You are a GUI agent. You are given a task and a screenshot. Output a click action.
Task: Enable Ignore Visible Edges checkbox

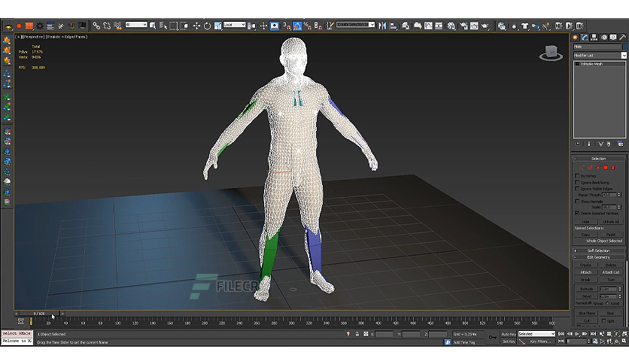coord(577,189)
